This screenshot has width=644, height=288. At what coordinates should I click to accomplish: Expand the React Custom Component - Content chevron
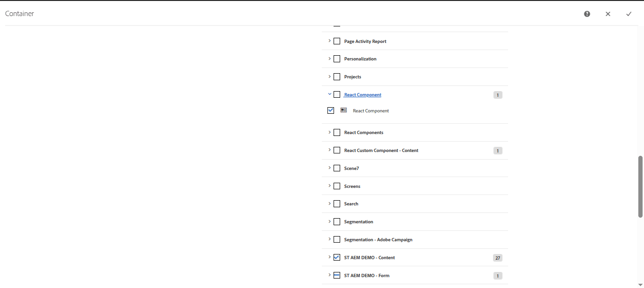click(x=329, y=150)
